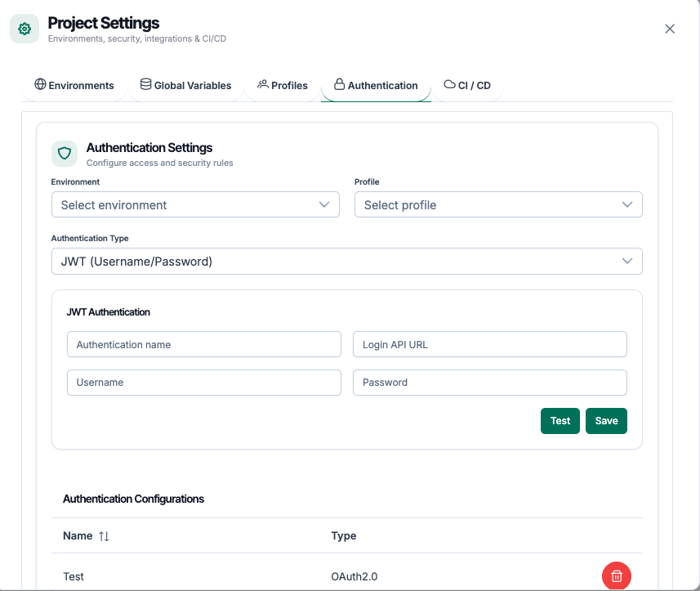Click the people icon on Profiles tab
700x591 pixels.
click(x=262, y=83)
